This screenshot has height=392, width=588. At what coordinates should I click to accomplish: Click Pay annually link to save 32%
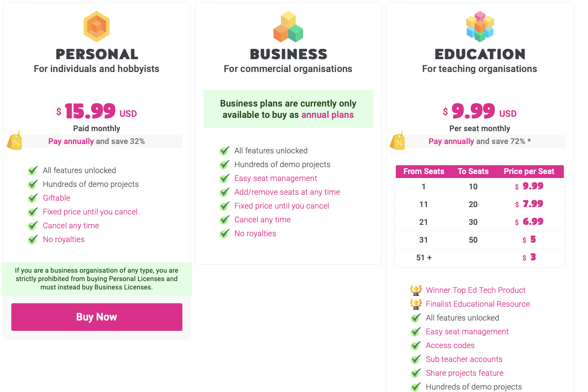click(x=71, y=141)
